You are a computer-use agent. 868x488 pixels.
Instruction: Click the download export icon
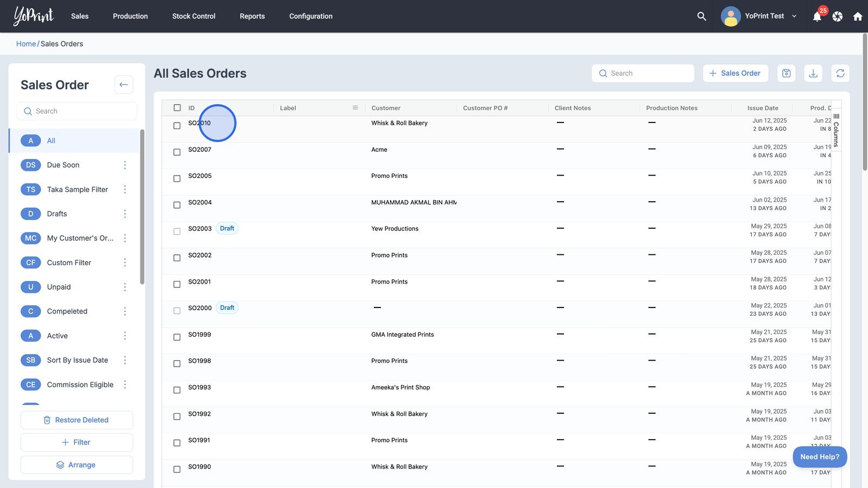pos(813,73)
